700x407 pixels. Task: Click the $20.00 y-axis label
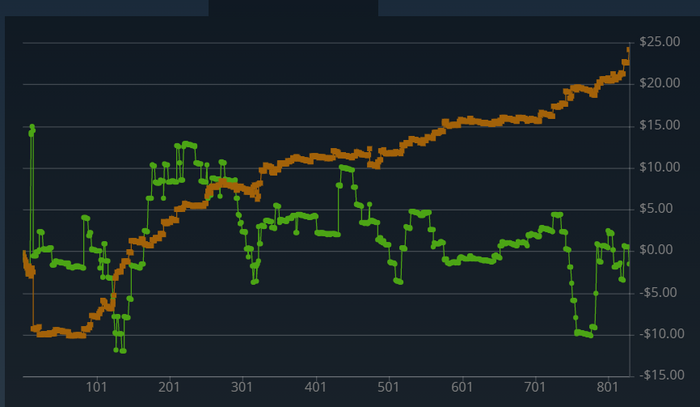(x=659, y=83)
